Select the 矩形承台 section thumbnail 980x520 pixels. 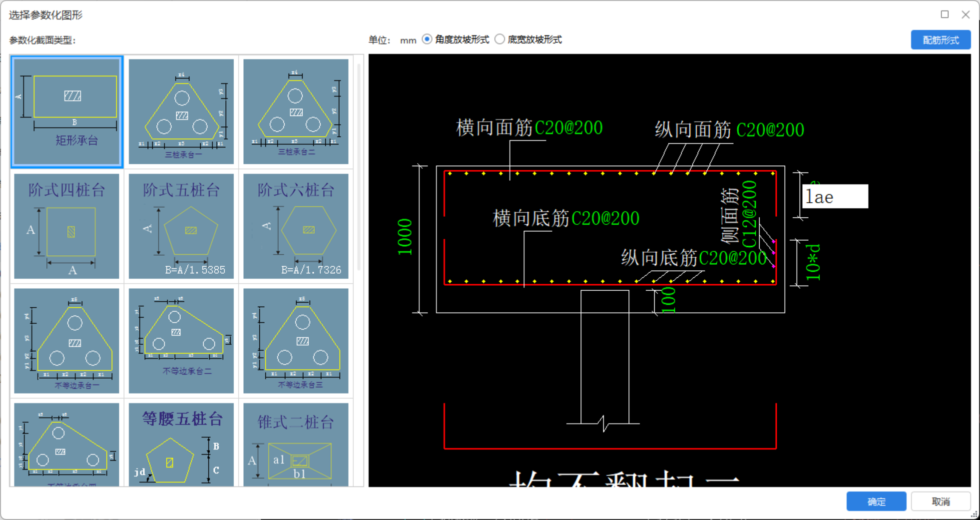click(x=67, y=111)
